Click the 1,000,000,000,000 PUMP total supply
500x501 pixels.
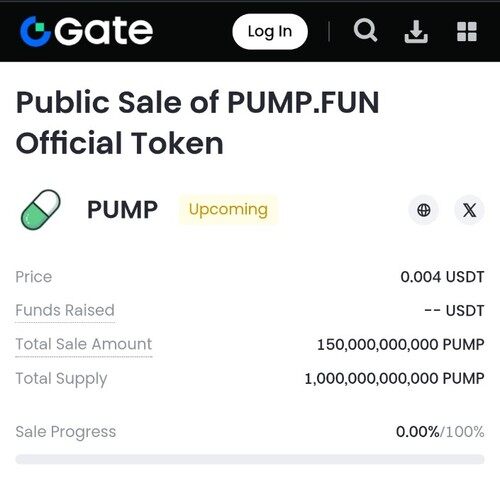coord(395,379)
